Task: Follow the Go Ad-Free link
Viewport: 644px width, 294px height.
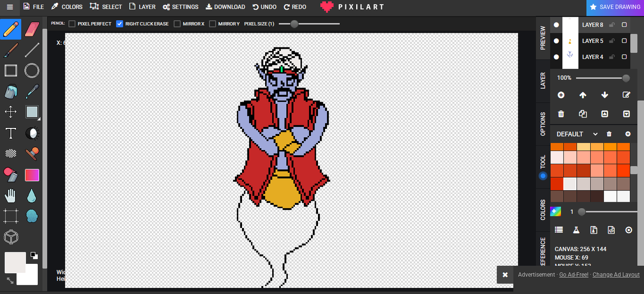Action: coord(574,275)
